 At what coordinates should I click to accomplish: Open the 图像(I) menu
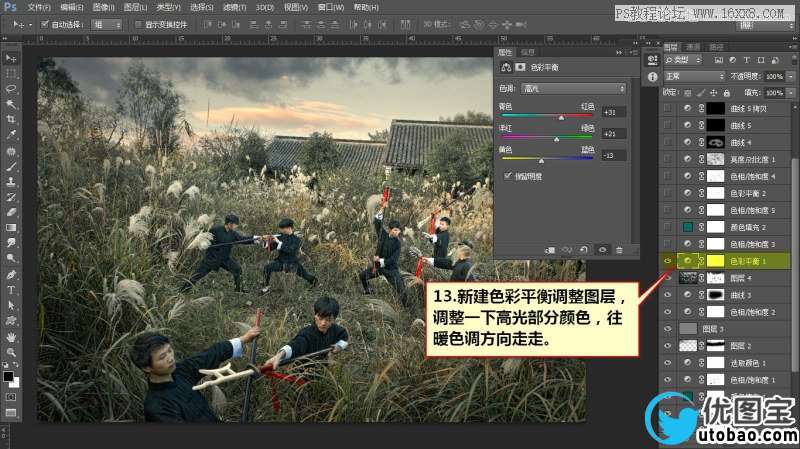(104, 7)
